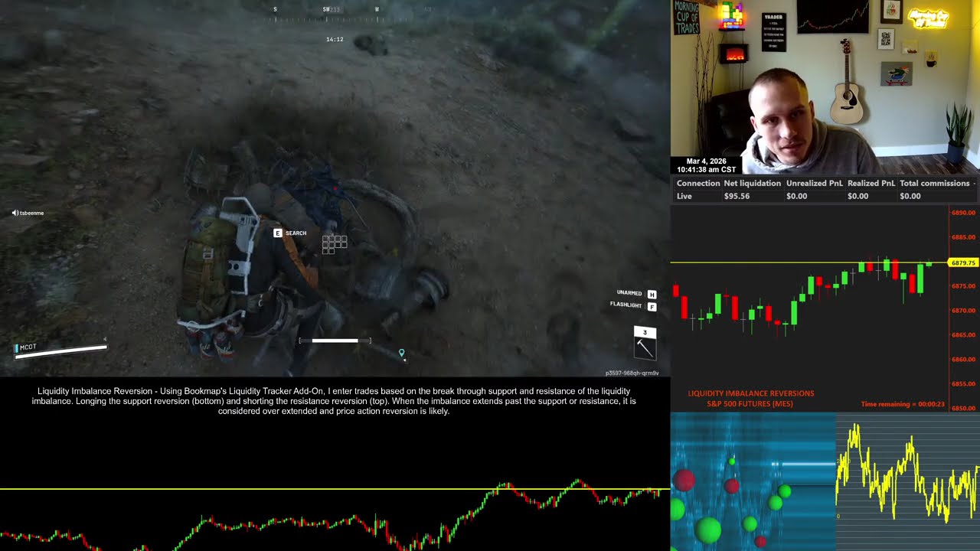This screenshot has height=551, width=980.
Task: Click the yellow 6879.75 price label
Action: click(963, 263)
